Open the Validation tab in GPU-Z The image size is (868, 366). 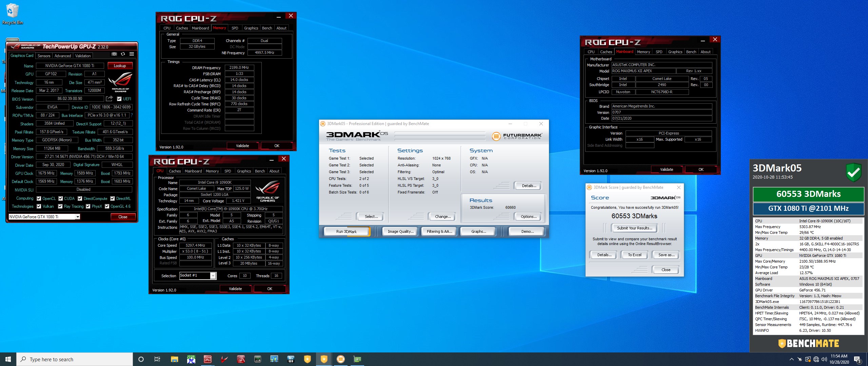83,56
